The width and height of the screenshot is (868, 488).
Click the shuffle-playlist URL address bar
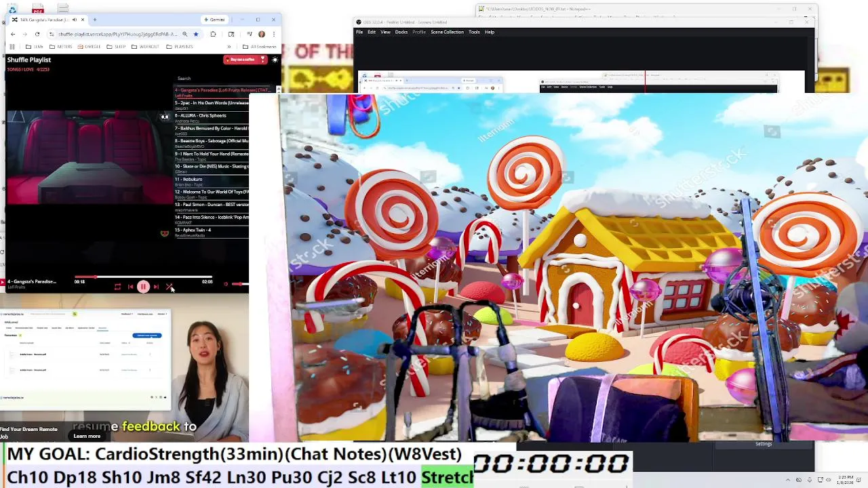[x=117, y=34]
